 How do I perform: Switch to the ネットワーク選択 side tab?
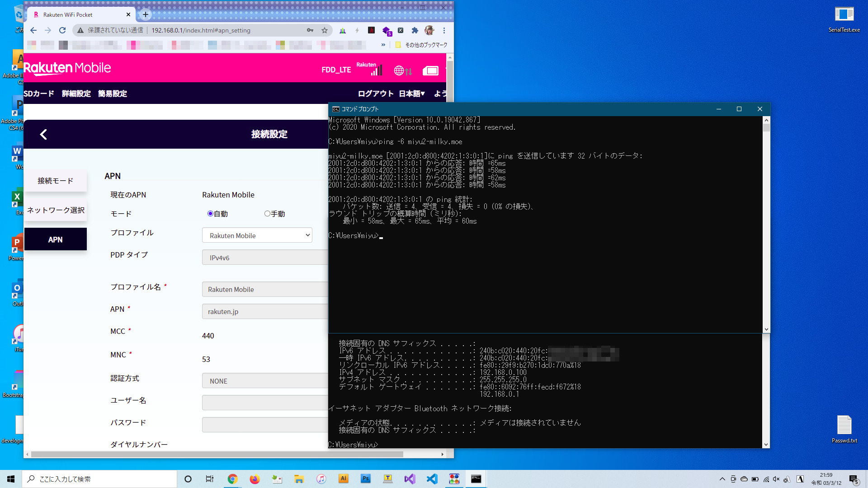click(x=56, y=210)
